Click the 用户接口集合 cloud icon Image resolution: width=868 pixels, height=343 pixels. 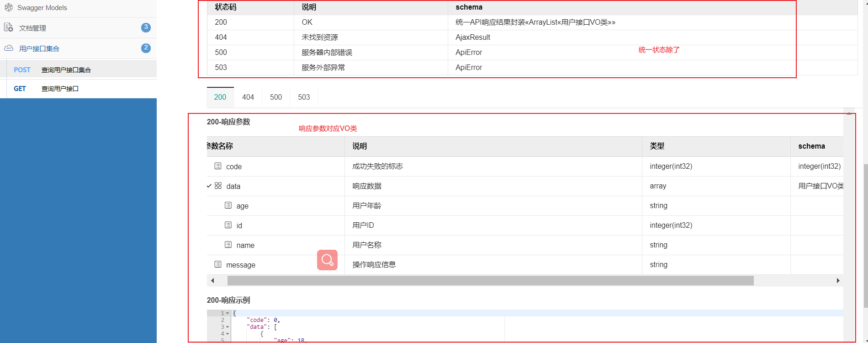click(x=8, y=48)
